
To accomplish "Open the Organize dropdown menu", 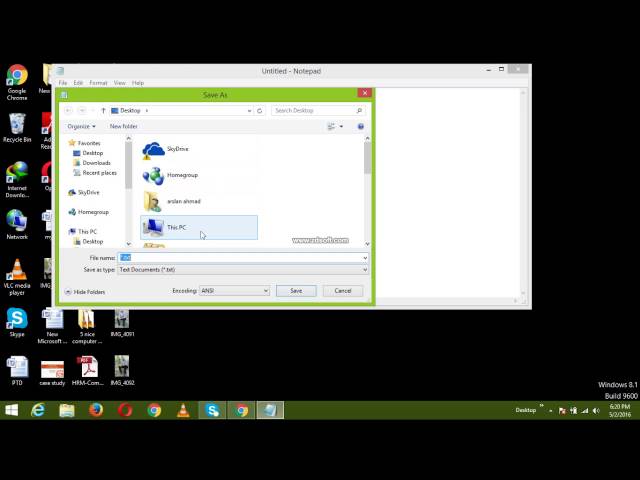I will click(x=81, y=127).
